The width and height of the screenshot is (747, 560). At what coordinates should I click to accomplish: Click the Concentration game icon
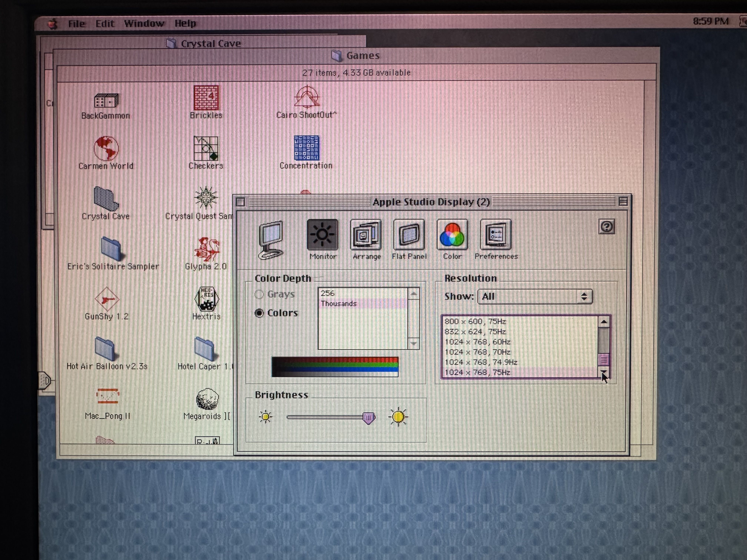(306, 148)
